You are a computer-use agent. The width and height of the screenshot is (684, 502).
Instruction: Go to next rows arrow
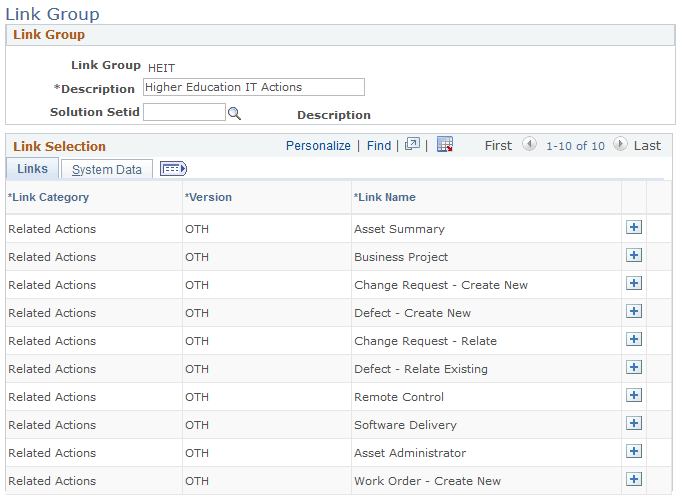click(620, 144)
